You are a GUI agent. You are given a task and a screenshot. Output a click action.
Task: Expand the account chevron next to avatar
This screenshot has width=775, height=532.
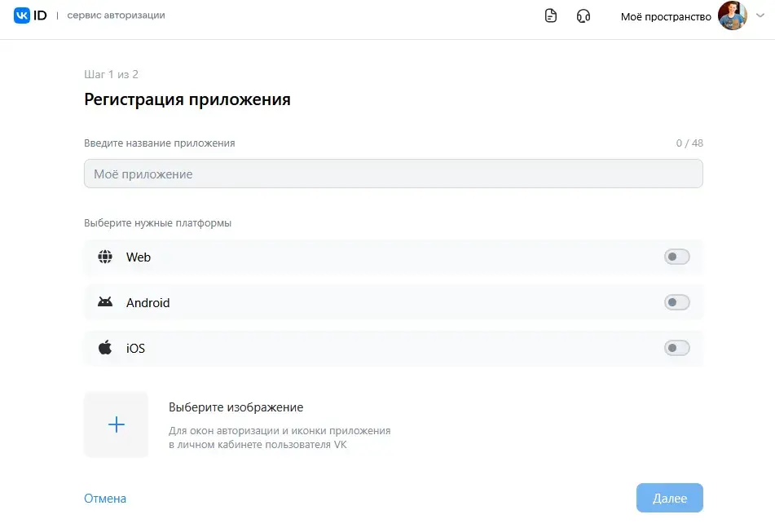pyautogui.click(x=760, y=15)
